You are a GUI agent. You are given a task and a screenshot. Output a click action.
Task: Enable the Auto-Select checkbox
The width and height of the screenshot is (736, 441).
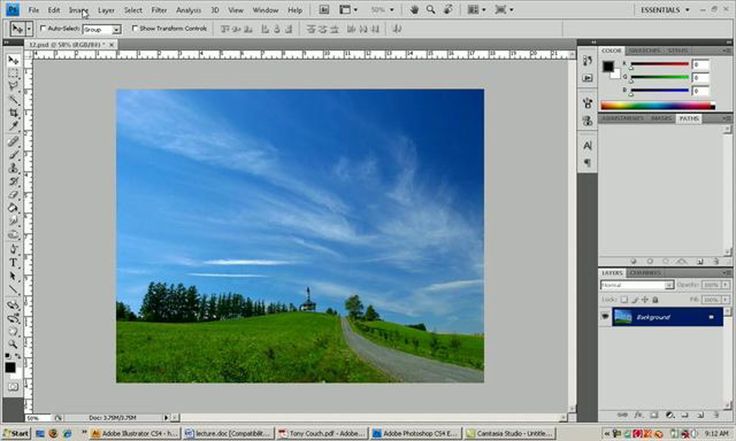(x=44, y=29)
